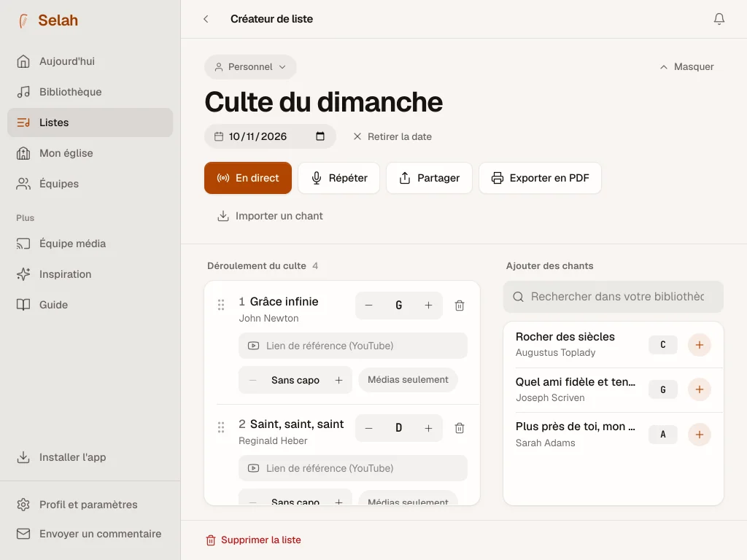Click Sarah Adams author text
747x560 pixels.
[x=545, y=443]
